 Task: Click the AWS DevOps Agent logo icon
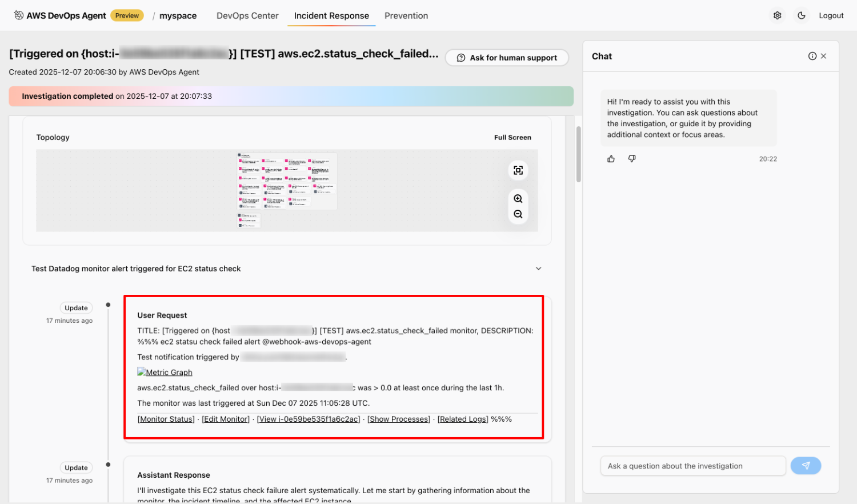(x=19, y=15)
